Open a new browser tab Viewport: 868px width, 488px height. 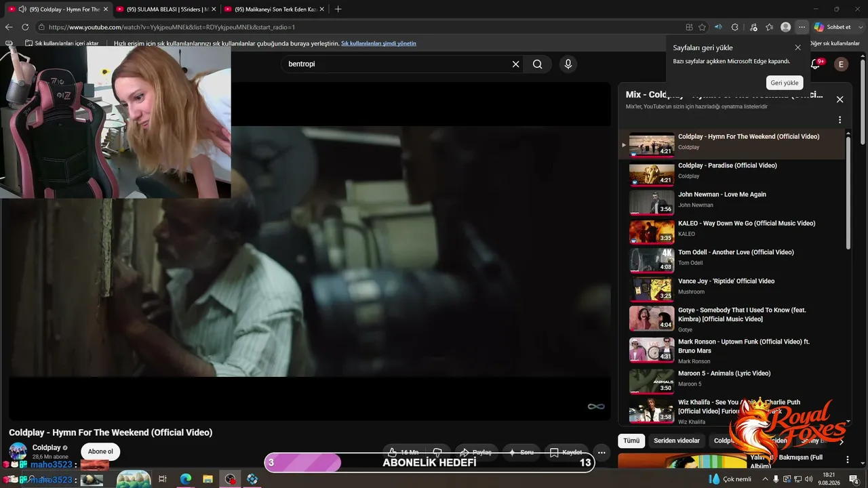(x=338, y=9)
